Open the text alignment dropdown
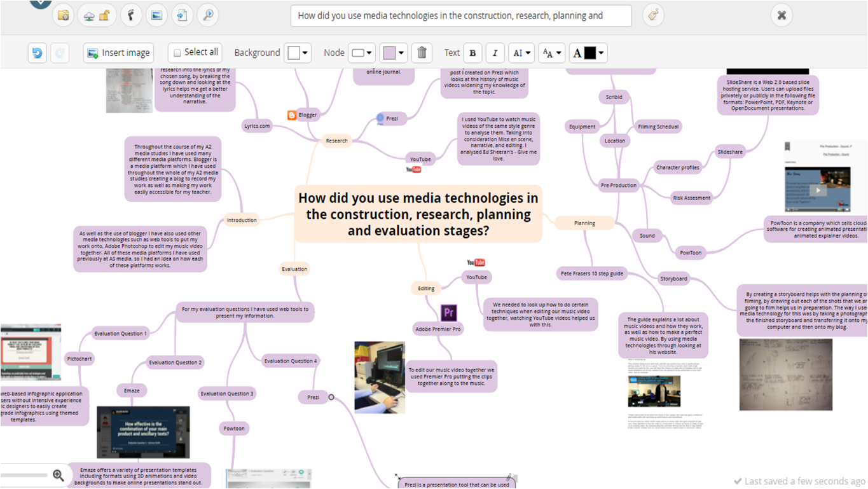 (x=521, y=53)
